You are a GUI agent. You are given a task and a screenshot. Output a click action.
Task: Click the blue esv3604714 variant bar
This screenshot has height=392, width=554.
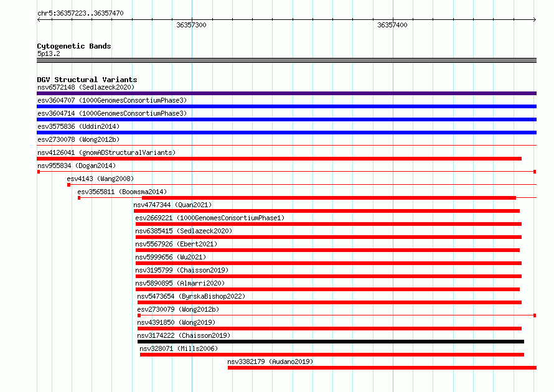[286, 119]
